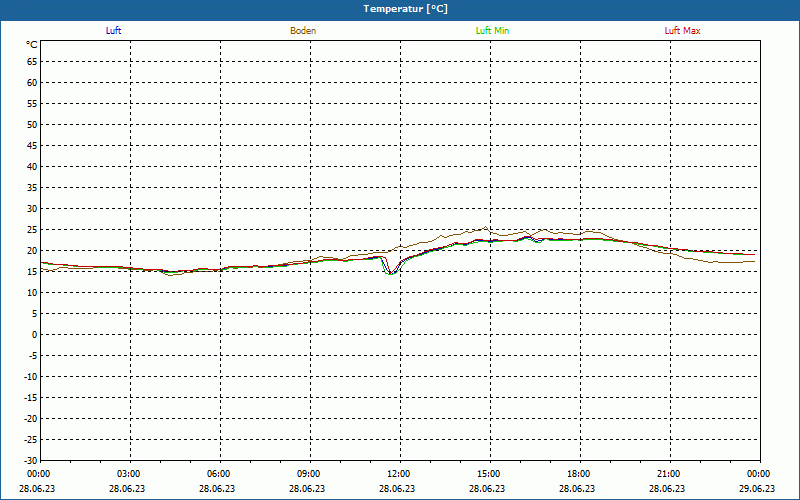This screenshot has width=800, height=500.
Task: Click the 50 y-axis value
Action: pos(32,124)
